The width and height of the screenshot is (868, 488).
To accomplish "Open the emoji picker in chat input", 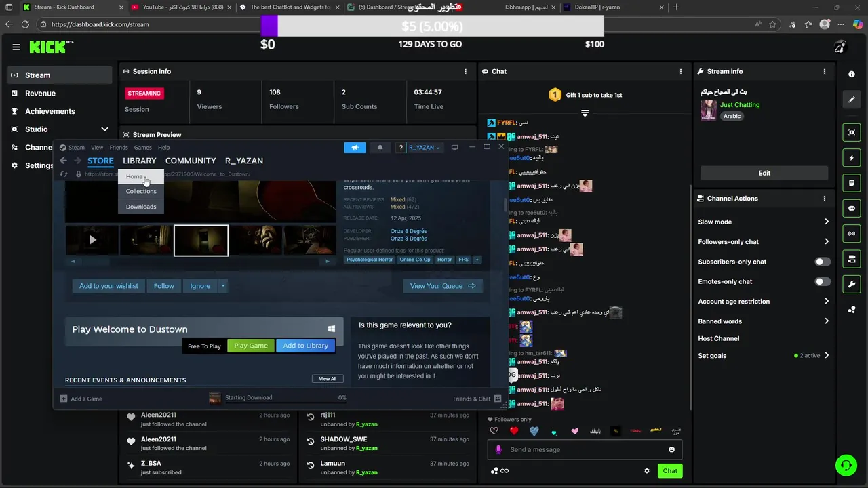I will (x=671, y=449).
